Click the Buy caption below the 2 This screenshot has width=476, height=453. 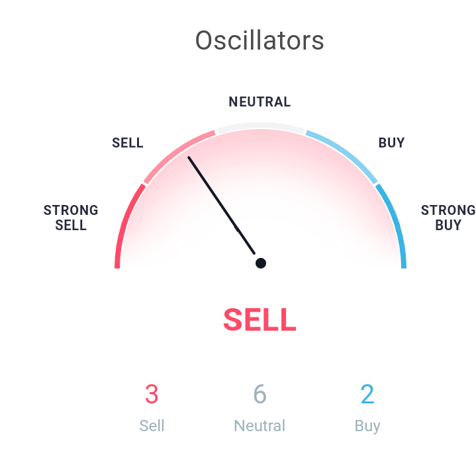tap(367, 427)
